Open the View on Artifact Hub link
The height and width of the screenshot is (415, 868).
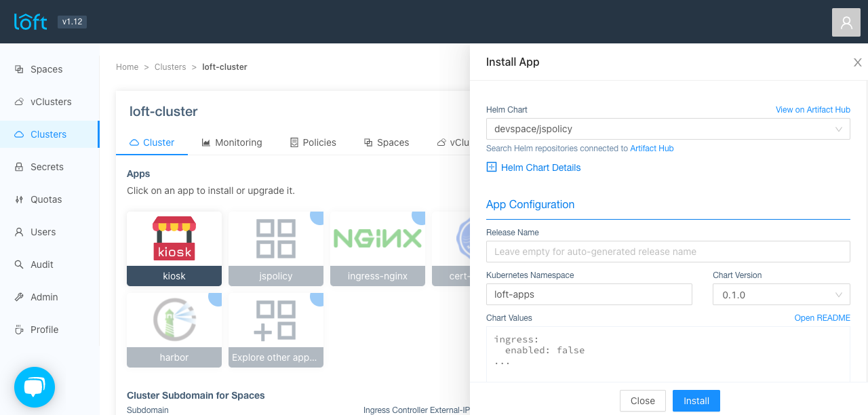click(812, 110)
